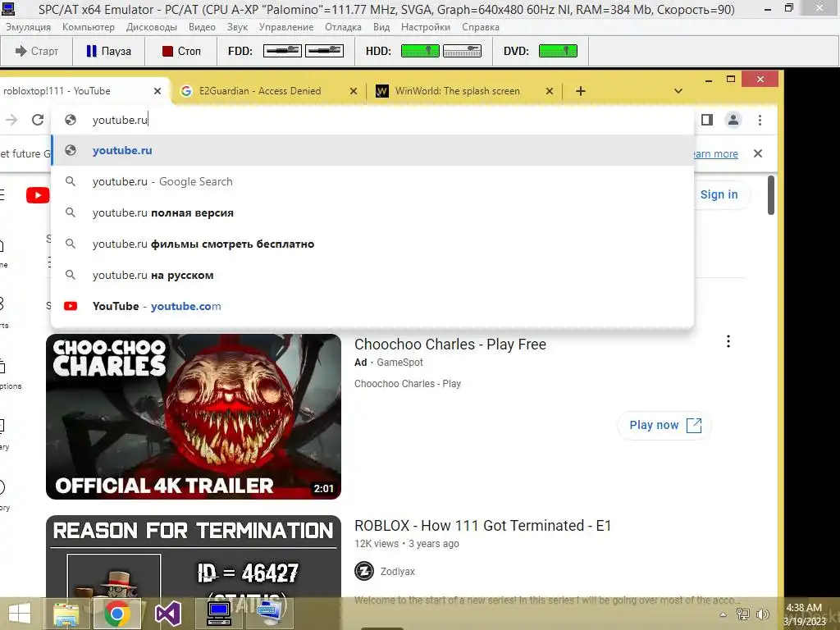840x630 pixels.
Task: Open the Справка menu
Action: click(481, 27)
